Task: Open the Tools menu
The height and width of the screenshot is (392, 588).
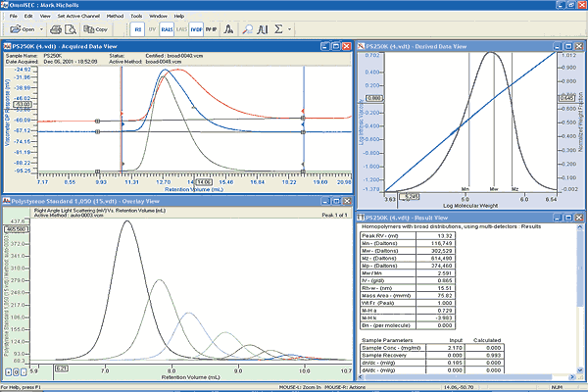Action: click(x=136, y=17)
